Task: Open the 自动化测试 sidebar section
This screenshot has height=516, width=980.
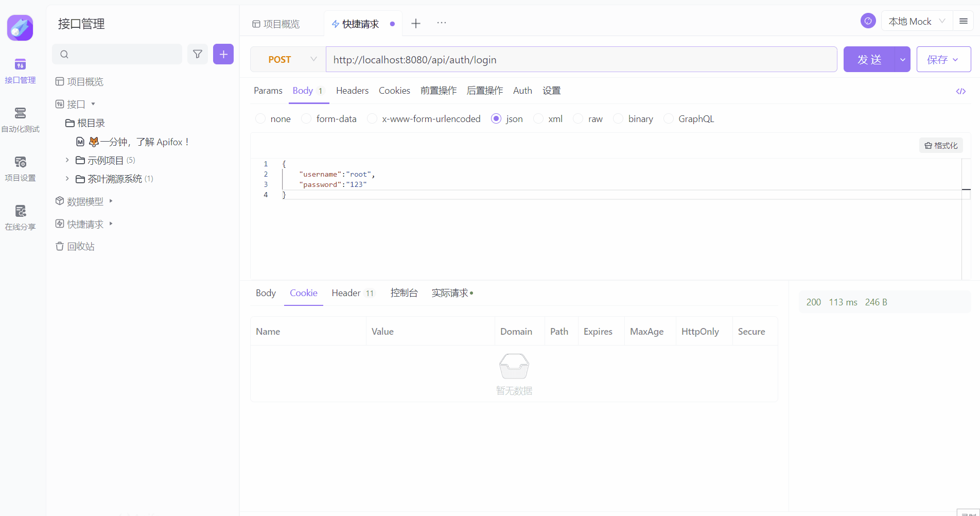Action: [x=20, y=119]
